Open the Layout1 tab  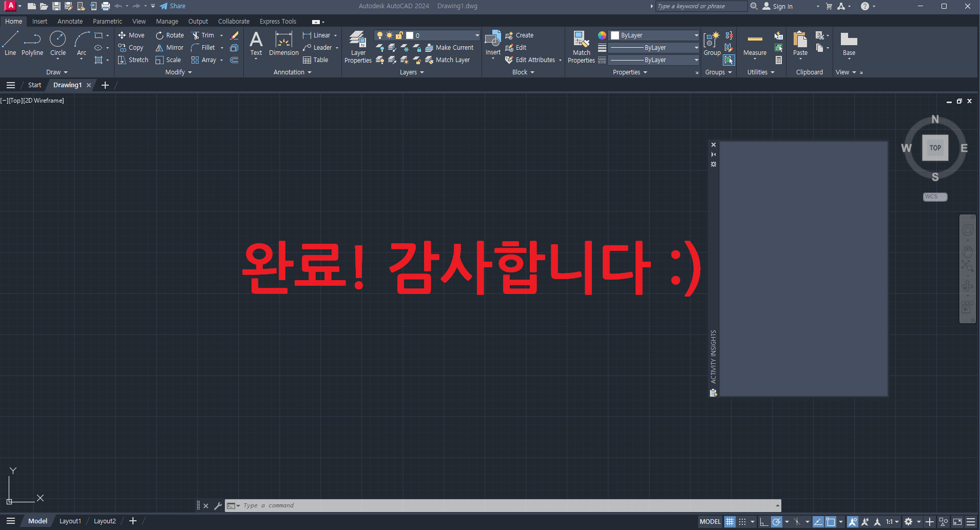tap(70, 521)
